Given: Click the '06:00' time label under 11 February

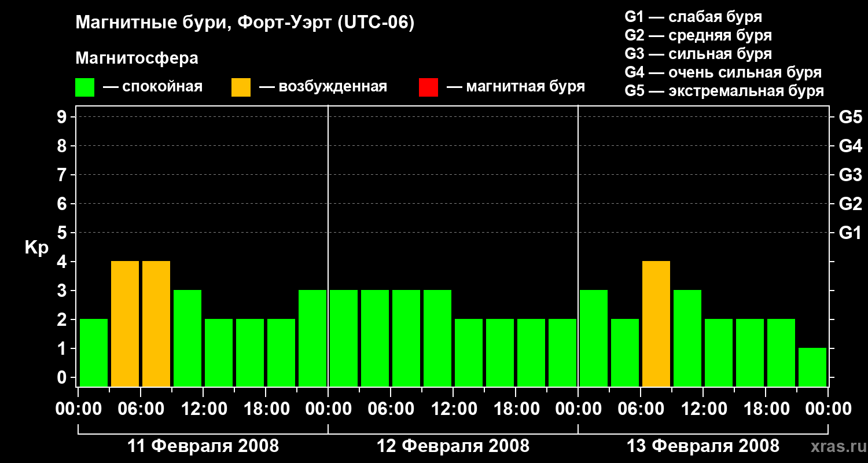Looking at the screenshot, I should click(141, 409).
